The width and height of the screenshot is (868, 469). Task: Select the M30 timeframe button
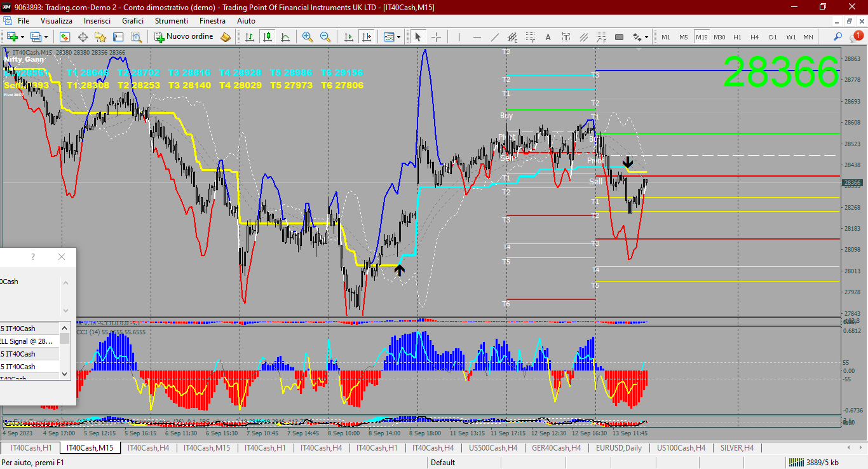point(719,37)
